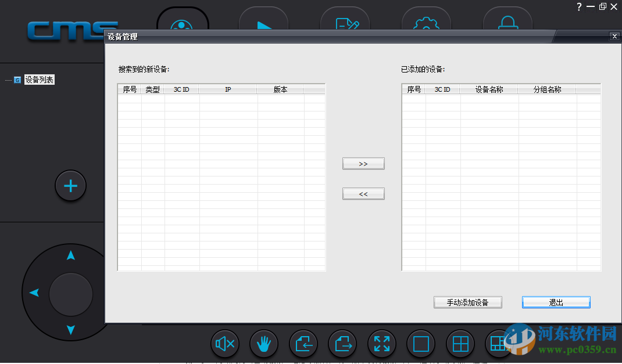Click >> to add searched devices
The image size is (622, 364).
pos(363,163)
